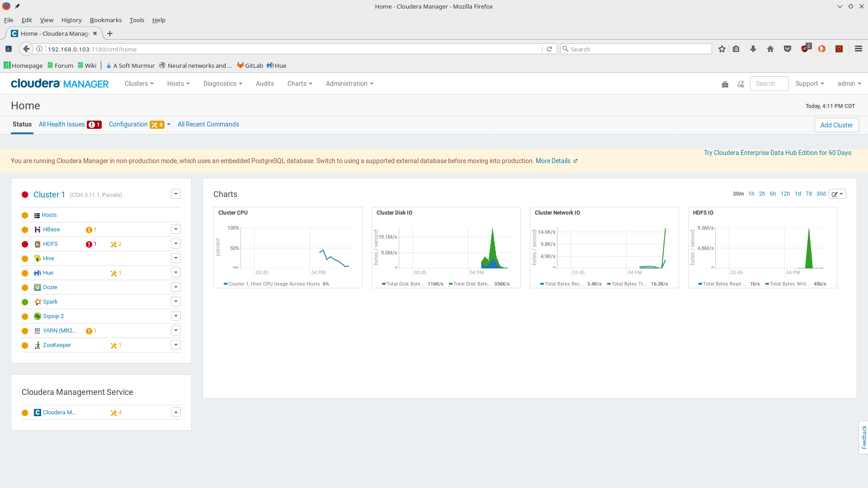Open running commands icon beside the search box
This screenshot has height=488, width=868.
pos(741,84)
